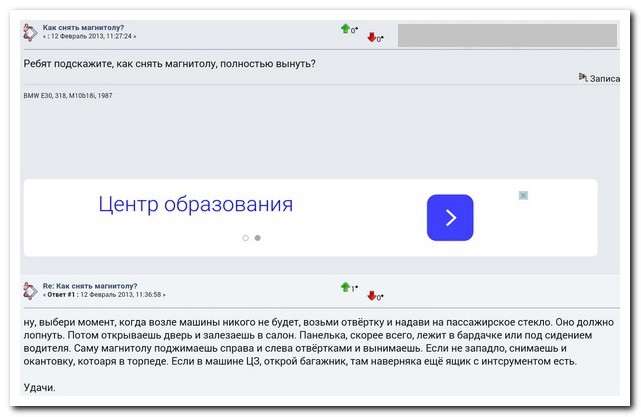Screen dimensions: 641x417
Task: Upvote reply #1 with green arrow
Action: (x=345, y=287)
